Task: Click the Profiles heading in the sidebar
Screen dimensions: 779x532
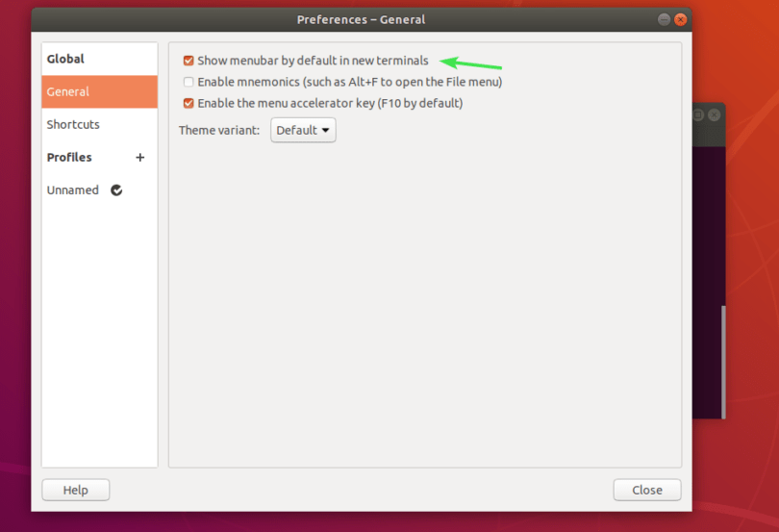Action: [69, 158]
